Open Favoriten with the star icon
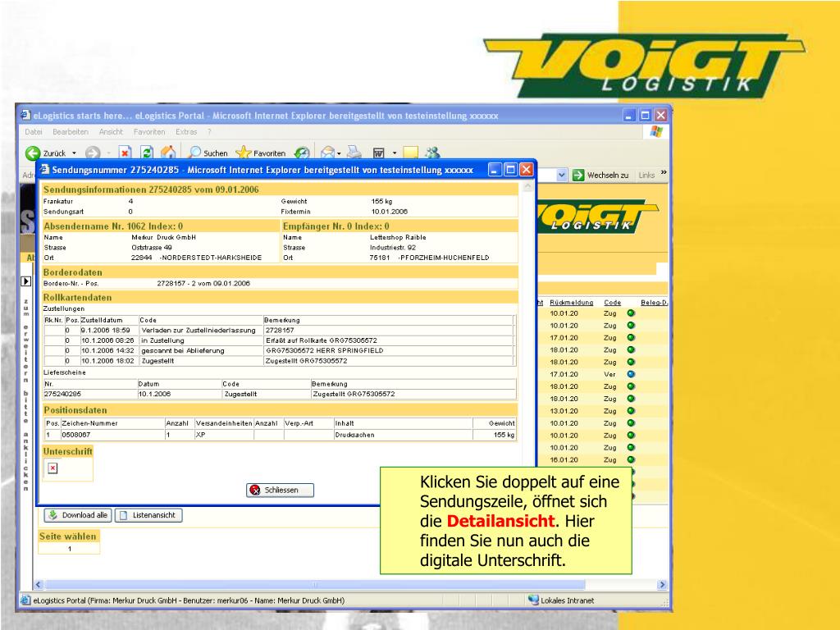This screenshot has height=630, width=840. [x=243, y=153]
